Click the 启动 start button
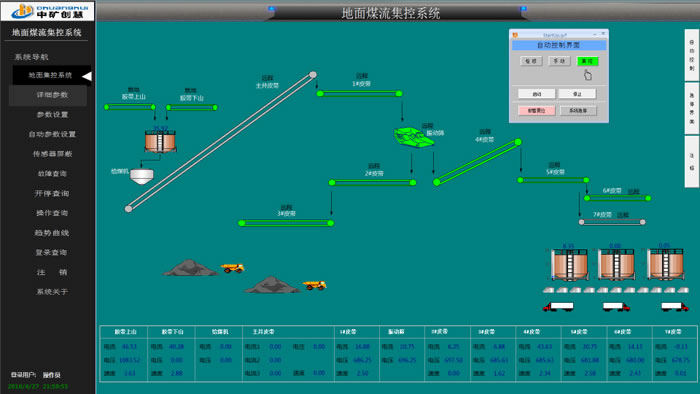700x394 pixels. coord(537,94)
